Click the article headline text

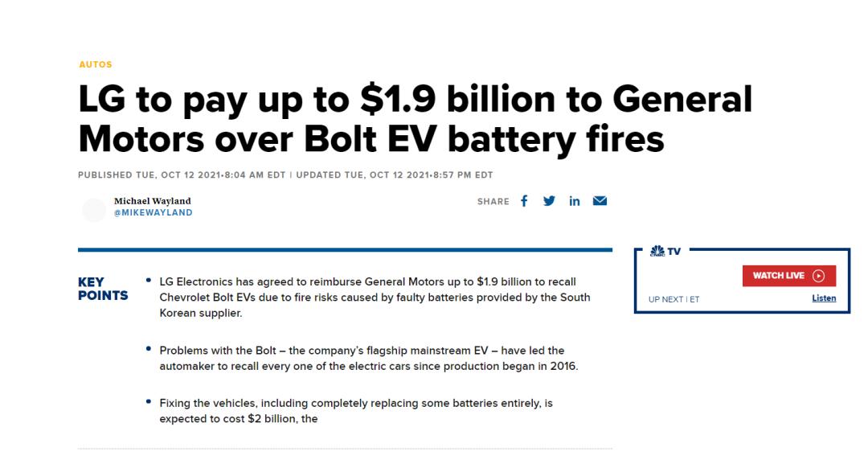pos(416,118)
